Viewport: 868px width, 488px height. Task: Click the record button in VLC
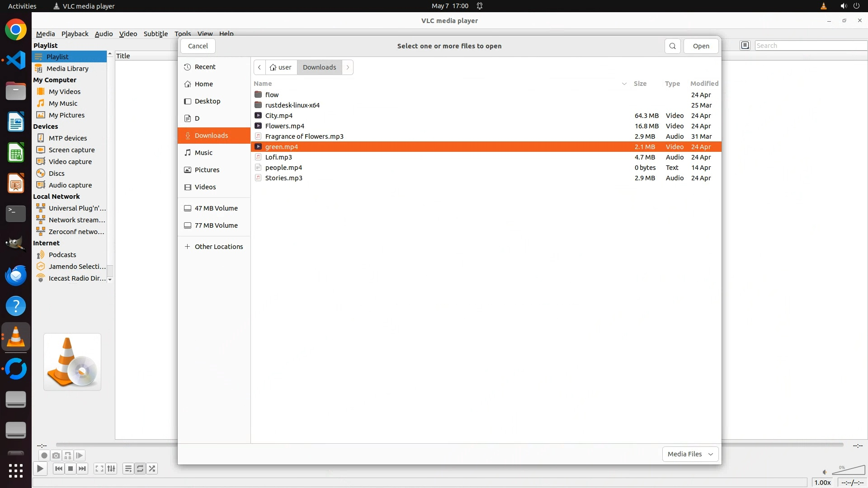[x=44, y=455]
